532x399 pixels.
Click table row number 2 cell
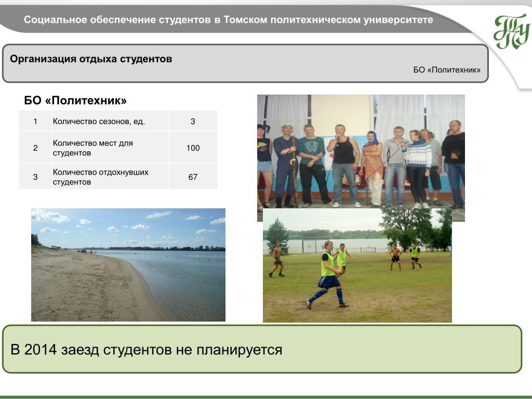(35, 148)
